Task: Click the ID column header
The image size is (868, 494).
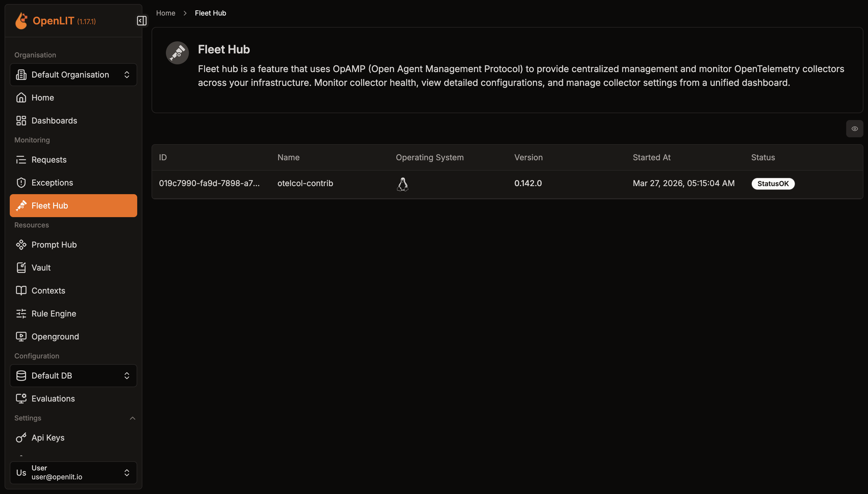Action: (163, 157)
